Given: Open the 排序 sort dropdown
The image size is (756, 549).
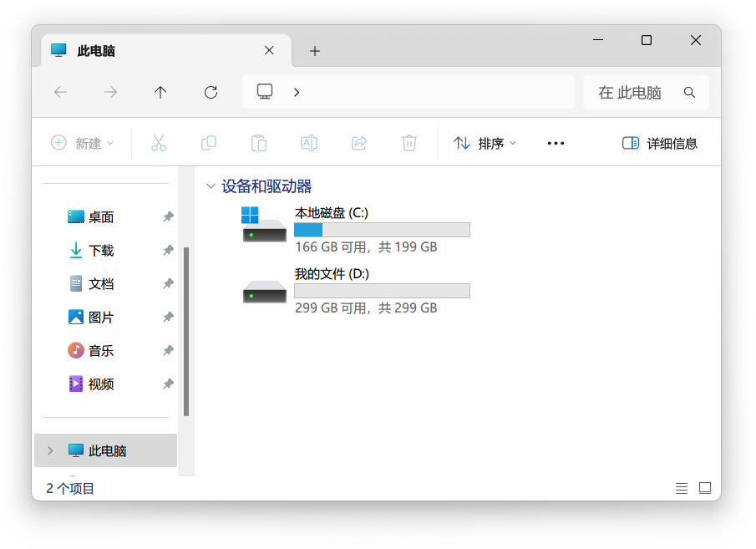Looking at the screenshot, I should pos(485,143).
